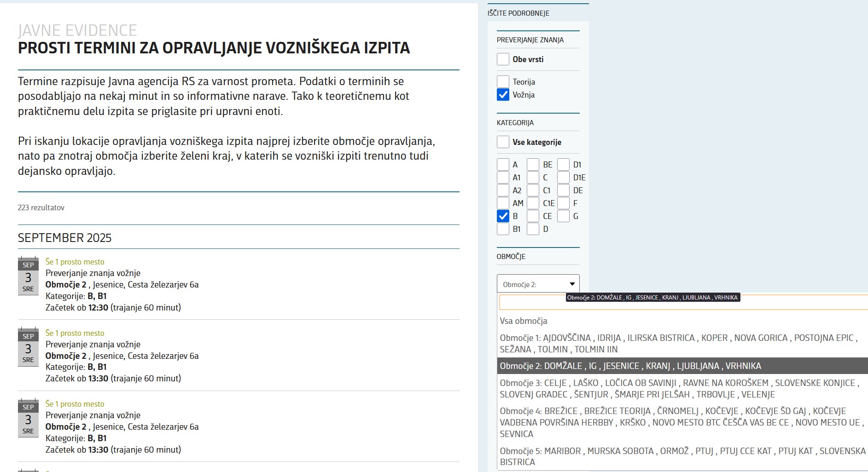Click the '223 rezultatov' count text
The height and width of the screenshot is (472, 868).
(41, 208)
